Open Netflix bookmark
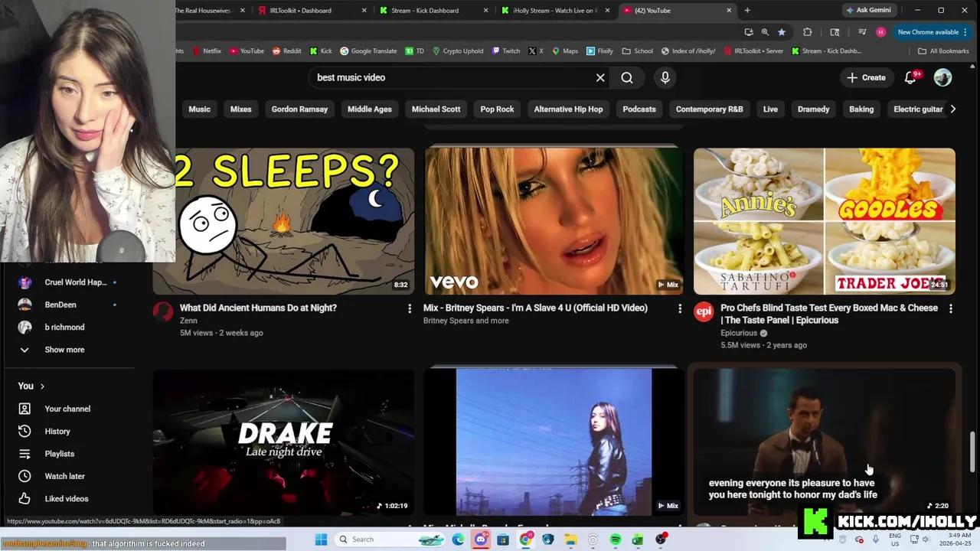This screenshot has height=551, width=980. pos(207,51)
